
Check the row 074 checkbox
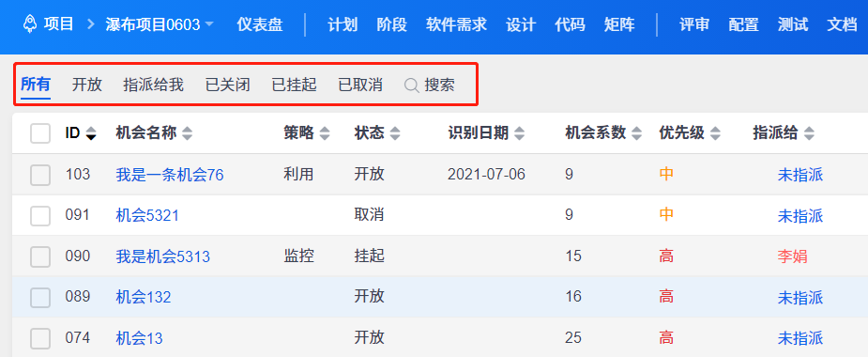click(40, 338)
